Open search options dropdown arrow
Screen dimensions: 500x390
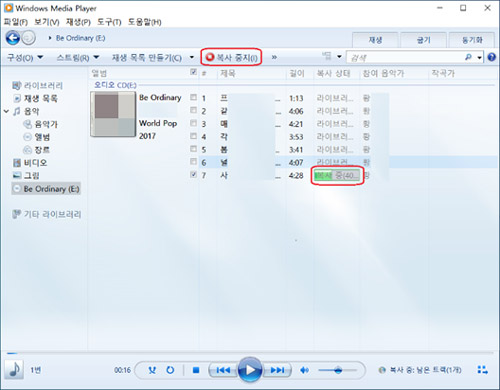click(x=479, y=58)
